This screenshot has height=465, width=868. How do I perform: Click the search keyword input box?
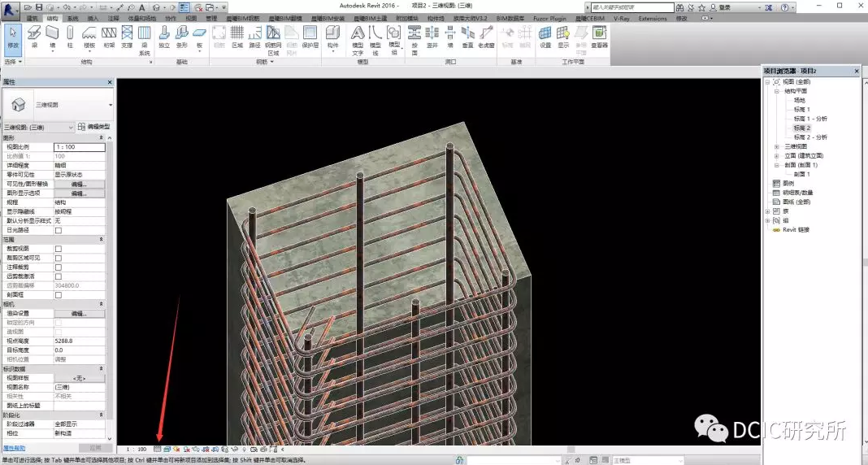click(x=632, y=7)
